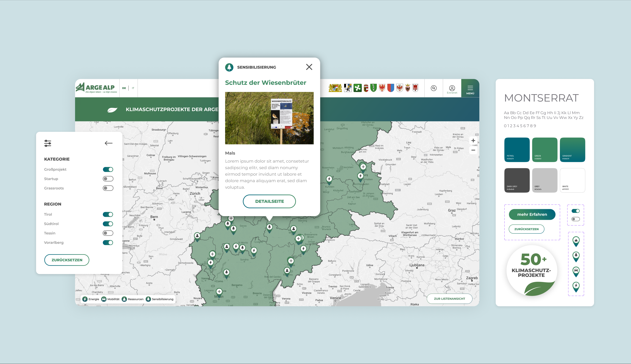Select the Dark Grey color swatch
631x364 pixels.
tap(517, 180)
